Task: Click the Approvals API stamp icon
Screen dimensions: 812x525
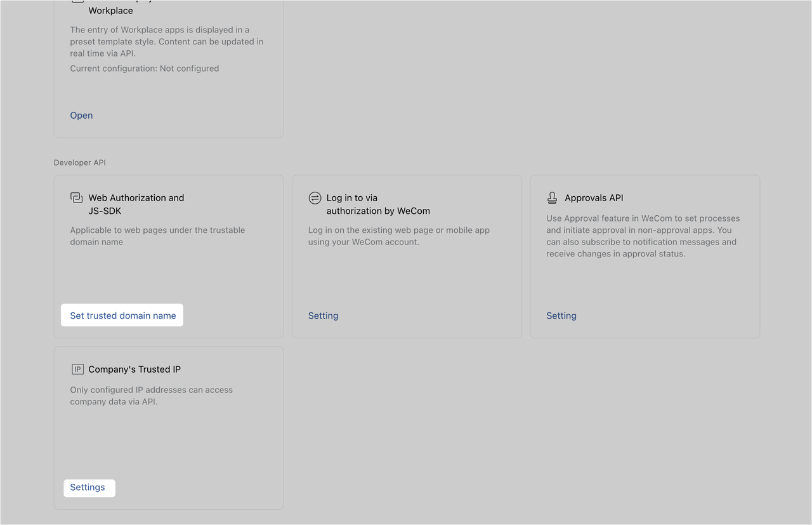Action: tap(553, 198)
